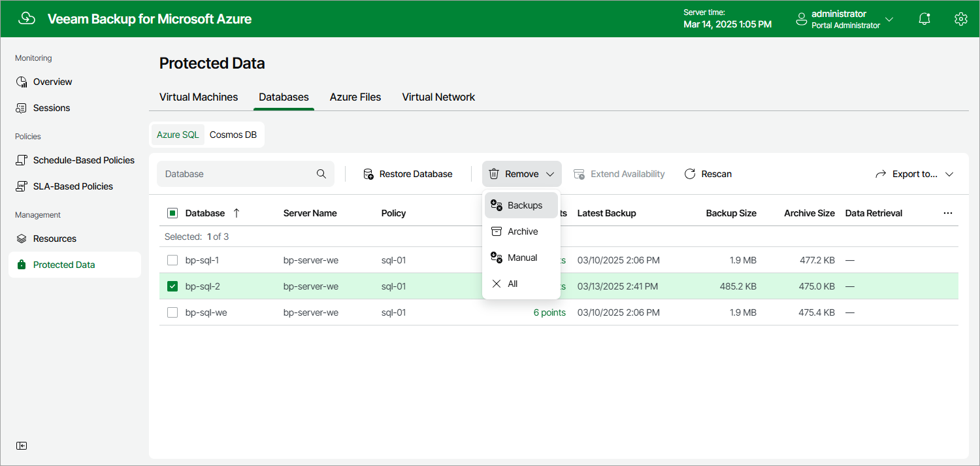The image size is (980, 466).
Task: Click the Backup Size column header
Action: 731,213
